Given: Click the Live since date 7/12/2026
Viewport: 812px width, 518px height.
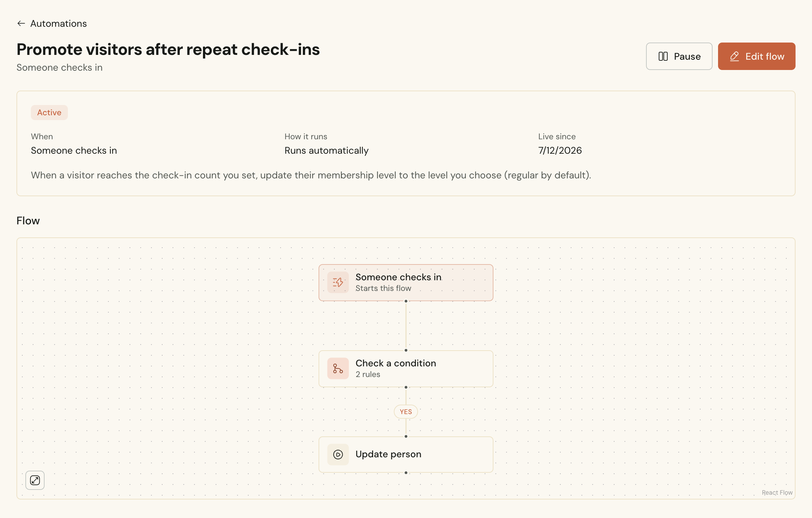Looking at the screenshot, I should [560, 150].
